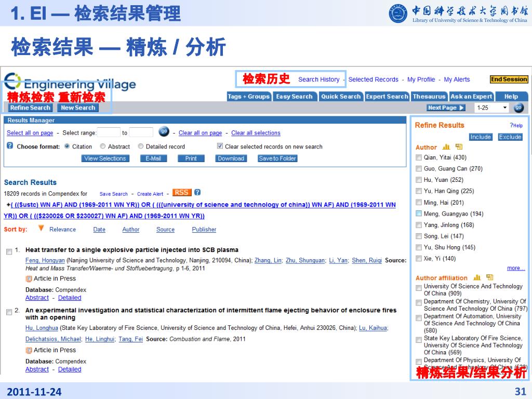Open the Help tab
The width and height of the screenshot is (532, 399).
(511, 97)
